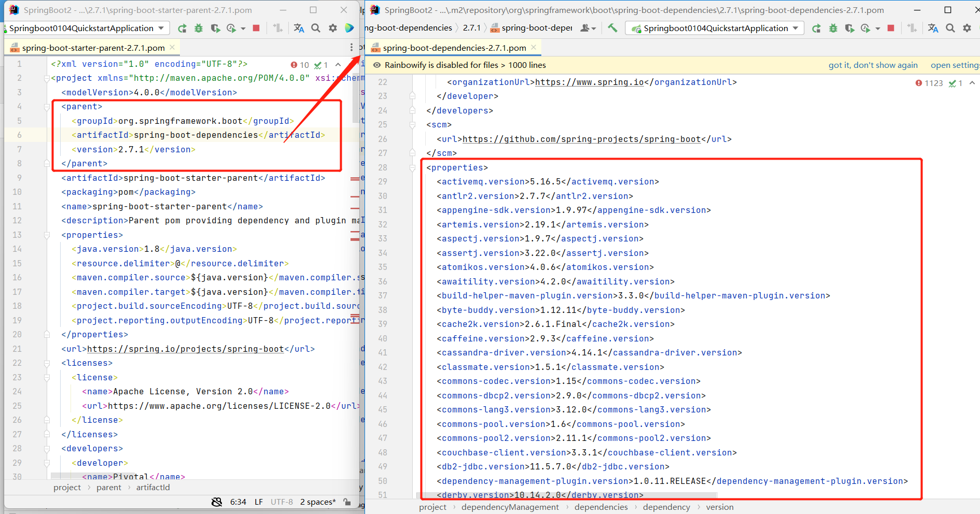Image resolution: width=980 pixels, height=514 pixels.
Task: Collapse the parent element fold at line 4
Action: coord(47,106)
